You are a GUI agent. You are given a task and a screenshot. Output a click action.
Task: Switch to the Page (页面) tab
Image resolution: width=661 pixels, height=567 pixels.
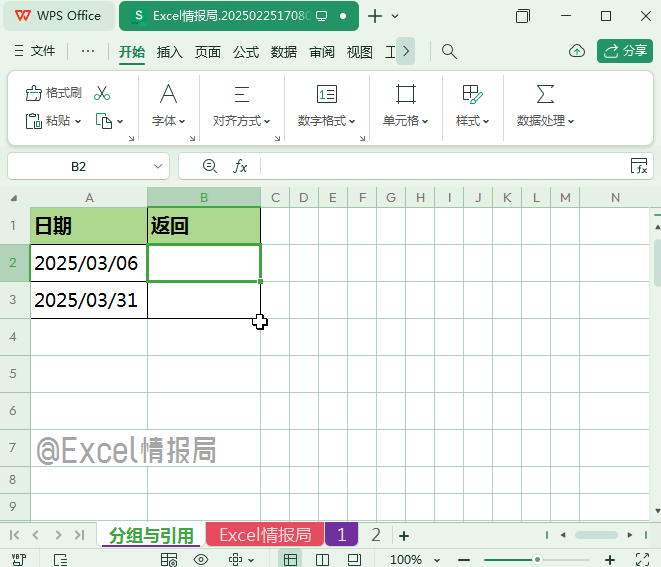tap(208, 52)
